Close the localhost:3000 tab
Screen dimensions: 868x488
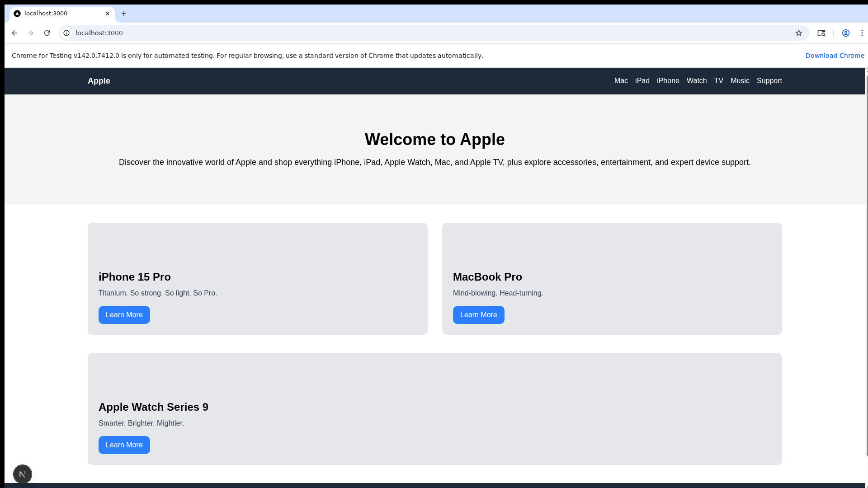pos(108,14)
